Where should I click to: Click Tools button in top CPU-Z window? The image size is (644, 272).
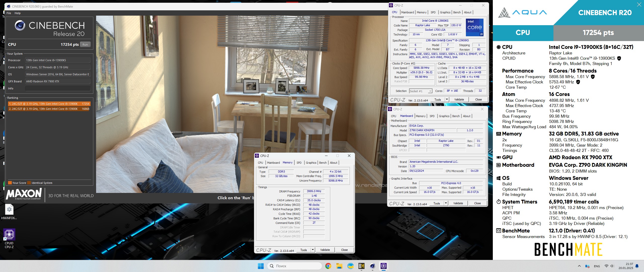point(438,99)
